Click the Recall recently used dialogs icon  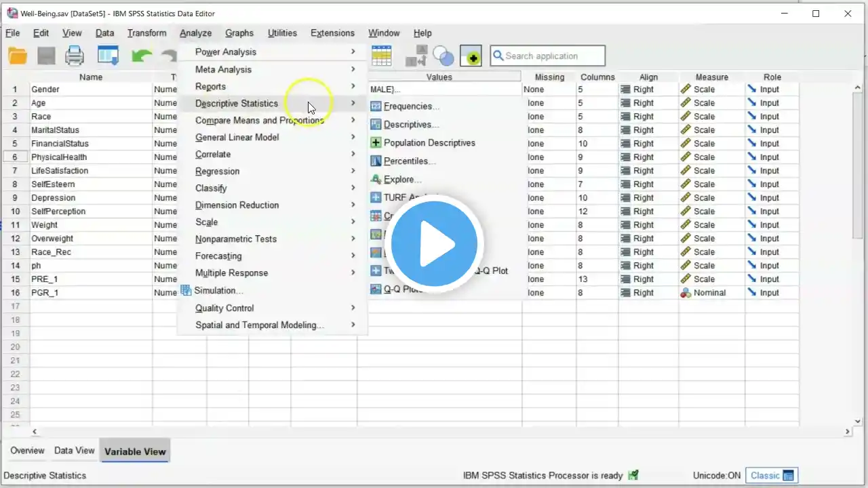108,56
